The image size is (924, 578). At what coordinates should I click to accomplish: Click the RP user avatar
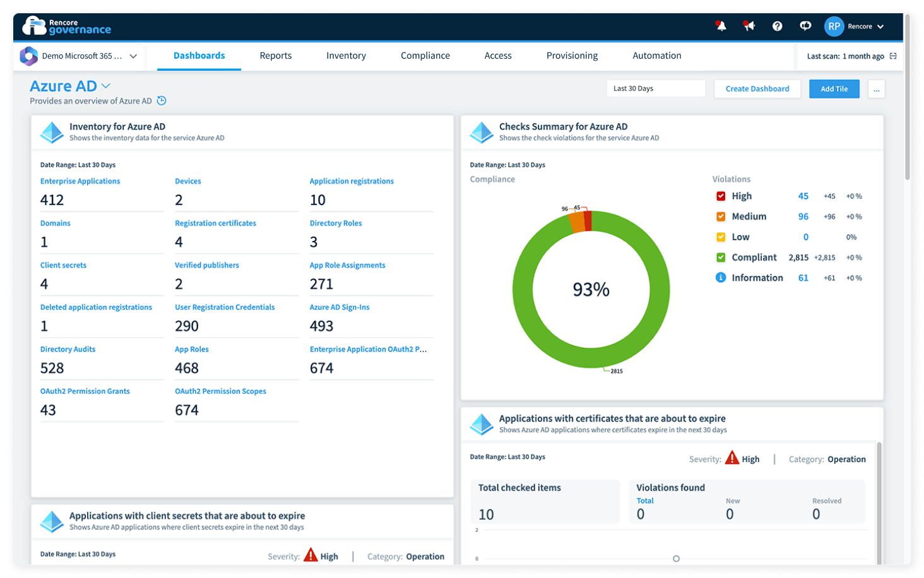(x=834, y=27)
